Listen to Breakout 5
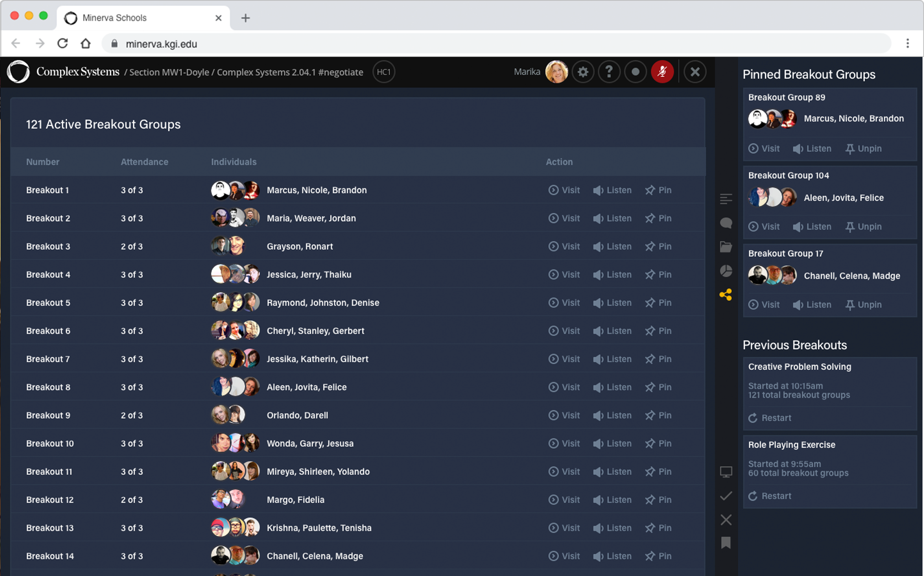This screenshot has width=924, height=576. click(612, 303)
